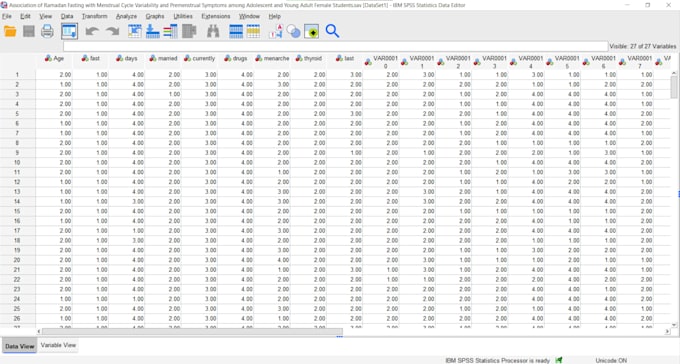Click menarche cell in row 20
The width and height of the screenshot is (680, 364).
tap(272, 260)
